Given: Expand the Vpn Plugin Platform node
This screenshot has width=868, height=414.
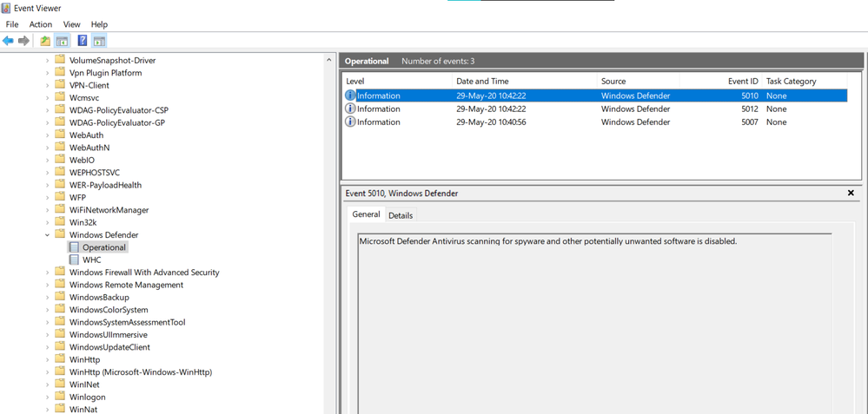Looking at the screenshot, I should coord(48,73).
